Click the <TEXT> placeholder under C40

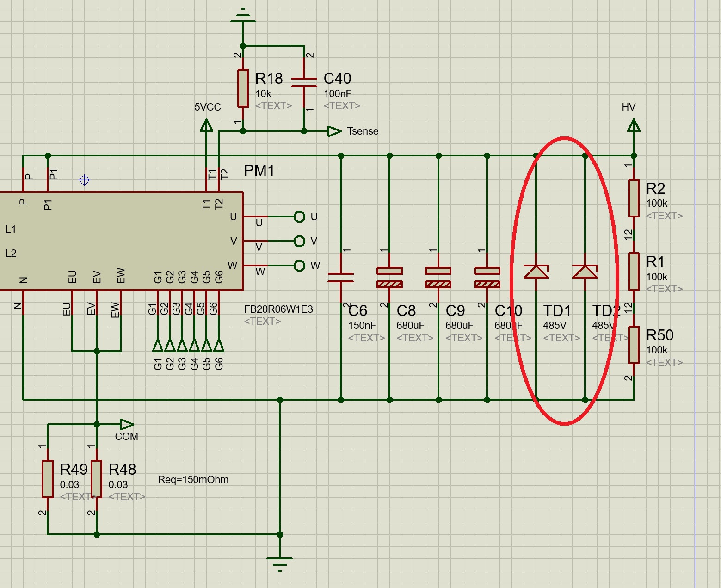(x=342, y=105)
